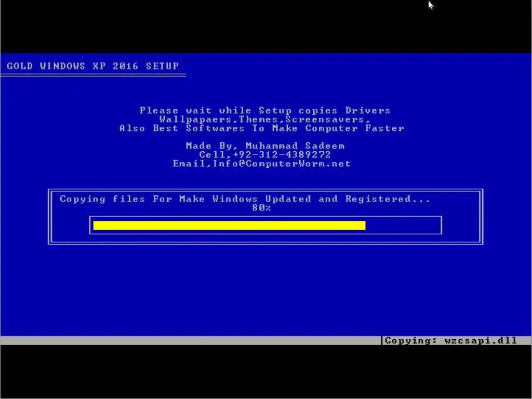Click 'Copying files For Make Windows Updated' message

[x=245, y=199]
